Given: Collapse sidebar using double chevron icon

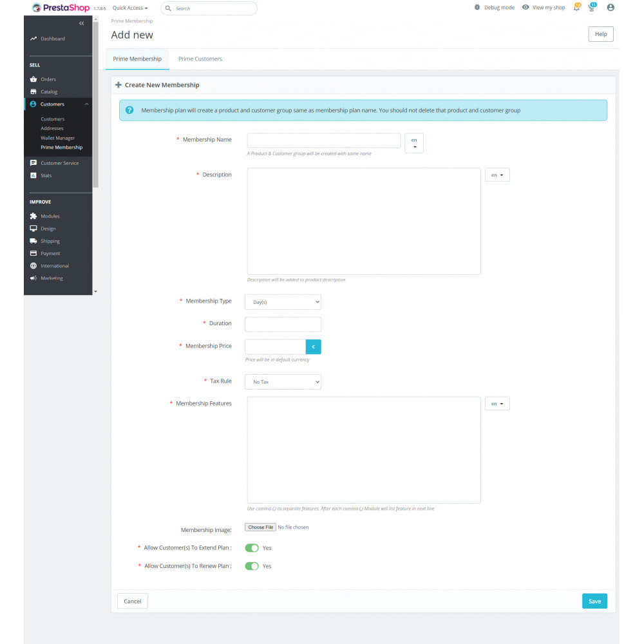Looking at the screenshot, I should [81, 23].
